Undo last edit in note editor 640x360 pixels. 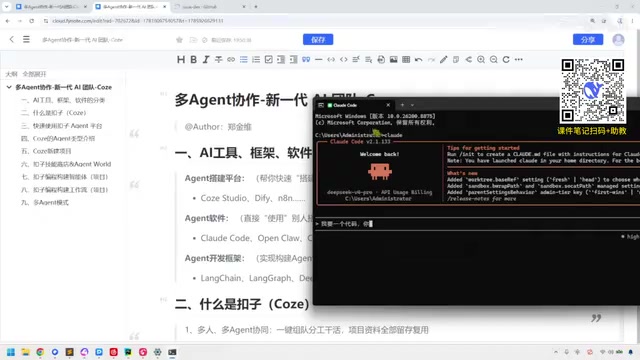[418, 60]
